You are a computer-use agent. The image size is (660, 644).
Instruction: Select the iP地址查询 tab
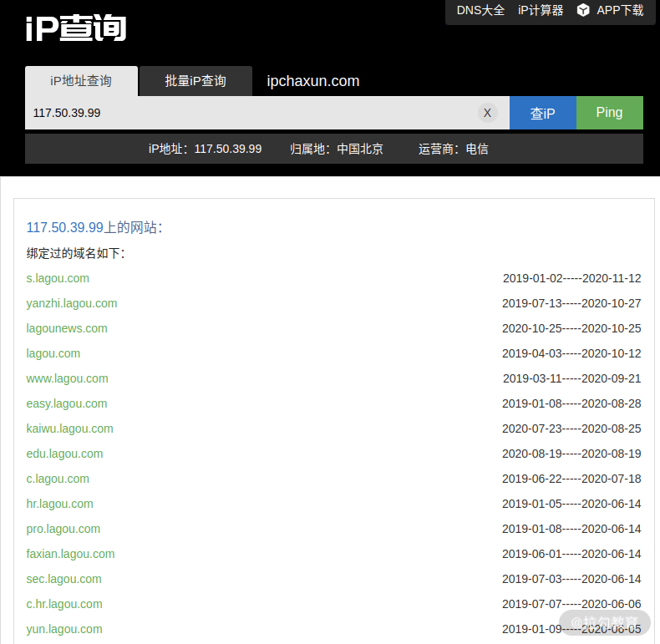81,81
